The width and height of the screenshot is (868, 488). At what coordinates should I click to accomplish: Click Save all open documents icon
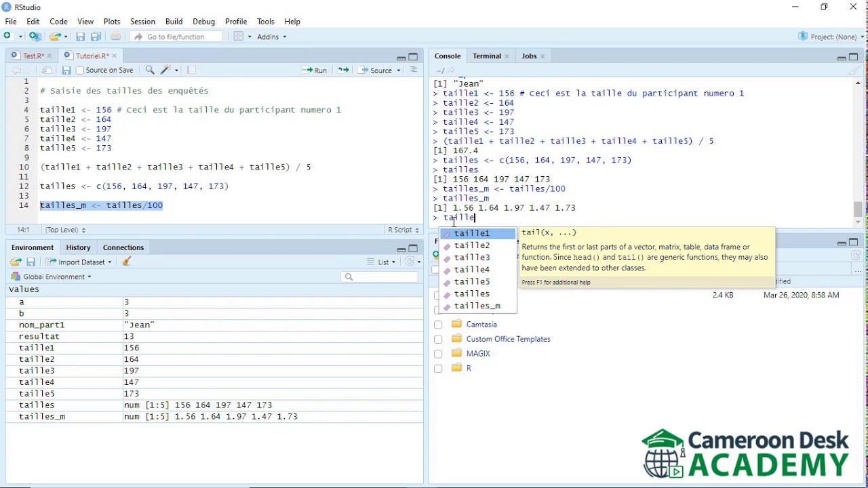96,37
